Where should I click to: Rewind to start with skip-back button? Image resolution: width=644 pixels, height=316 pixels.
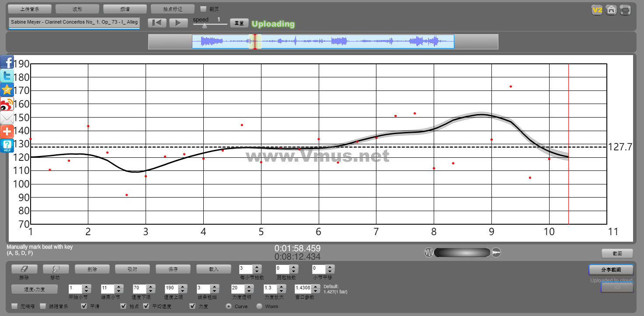[157, 23]
